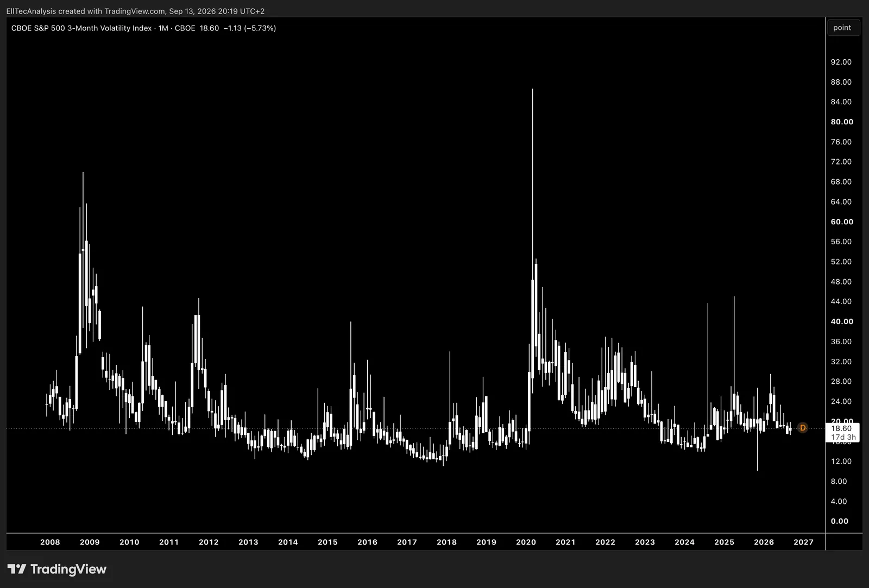
Task: Click the 52.00 price scale label
Action: tap(841, 262)
